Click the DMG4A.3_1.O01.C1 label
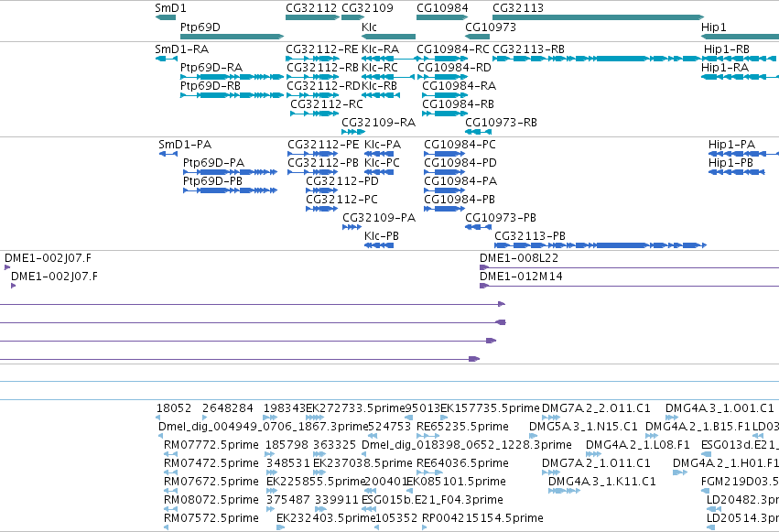The image size is (779, 532). pyautogui.click(x=719, y=408)
